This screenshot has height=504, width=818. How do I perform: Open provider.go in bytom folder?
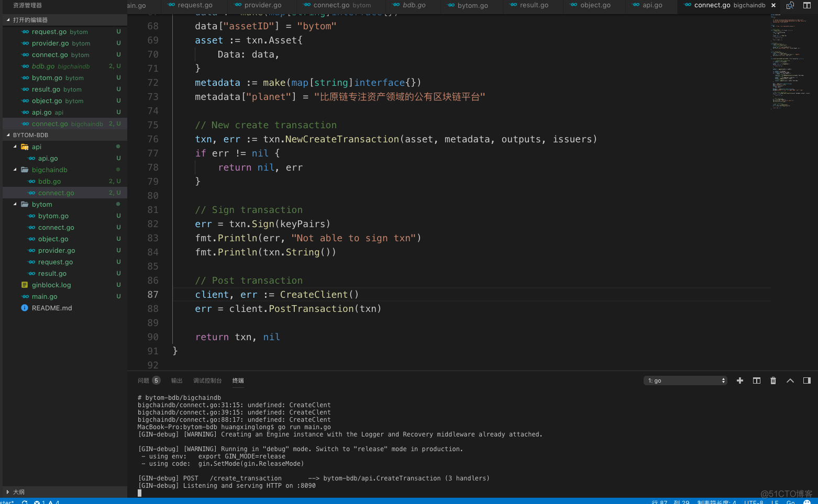point(65,251)
